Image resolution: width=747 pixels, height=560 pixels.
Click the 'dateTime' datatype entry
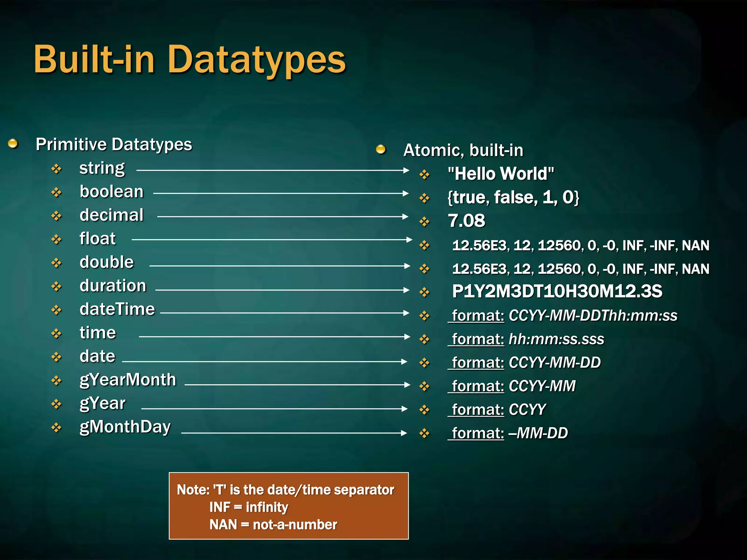117,309
